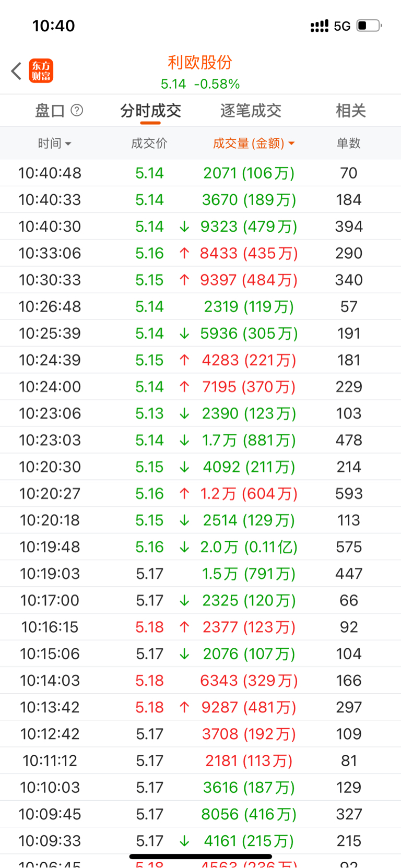Image resolution: width=401 pixels, height=868 pixels.
Task: Tap the 5G signal status indicator
Action: pos(342,26)
